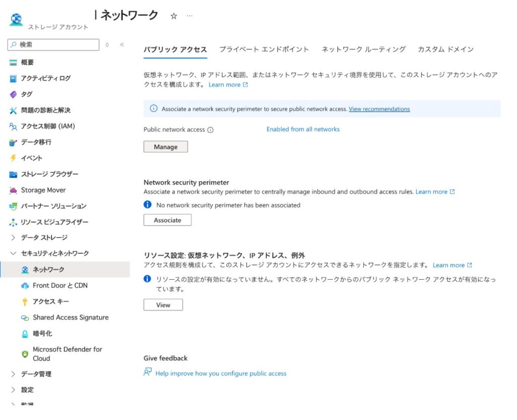Click info icon next to Public network access
This screenshot has width=517, height=420.
(211, 130)
